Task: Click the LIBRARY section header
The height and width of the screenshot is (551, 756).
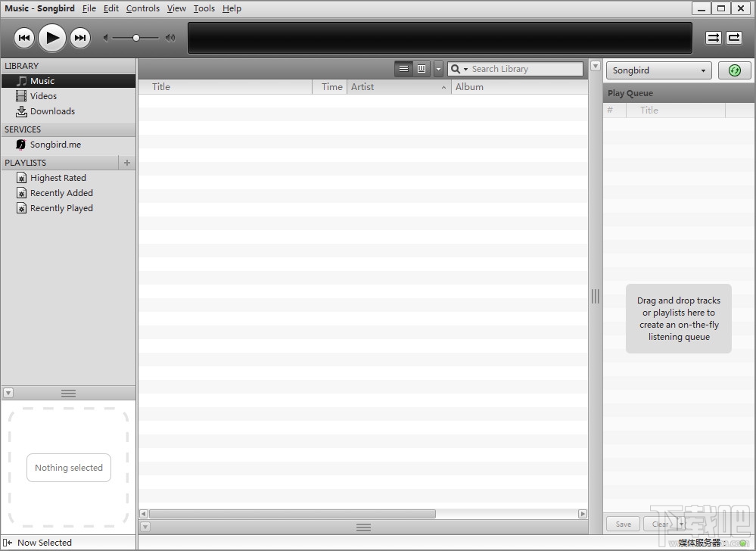Action: (x=68, y=66)
